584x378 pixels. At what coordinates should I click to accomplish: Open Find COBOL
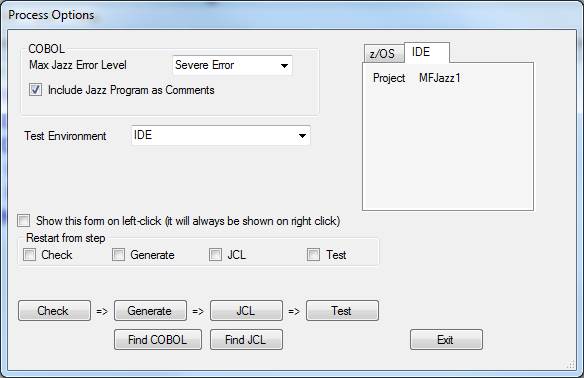tap(158, 339)
